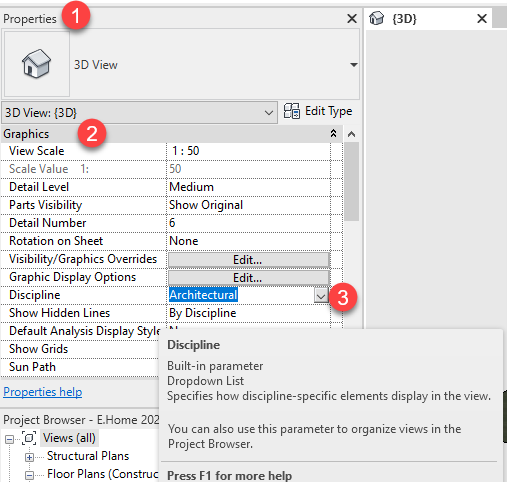The height and width of the screenshot is (482, 507).
Task: Collapse the Graphics section double chevron
Action: 333,134
